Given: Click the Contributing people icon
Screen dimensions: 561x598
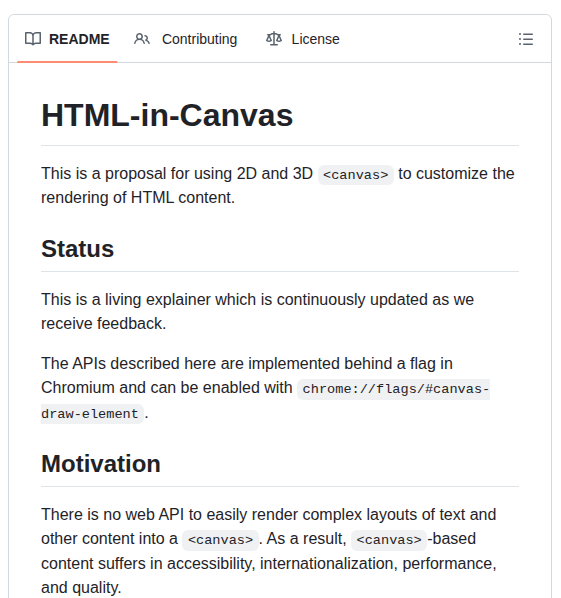Looking at the screenshot, I should [142, 39].
